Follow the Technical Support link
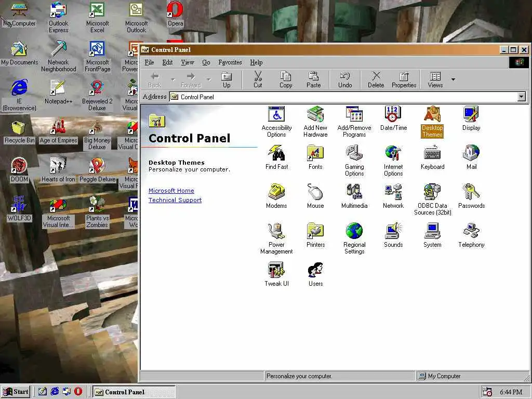The image size is (532, 399). 175,200
